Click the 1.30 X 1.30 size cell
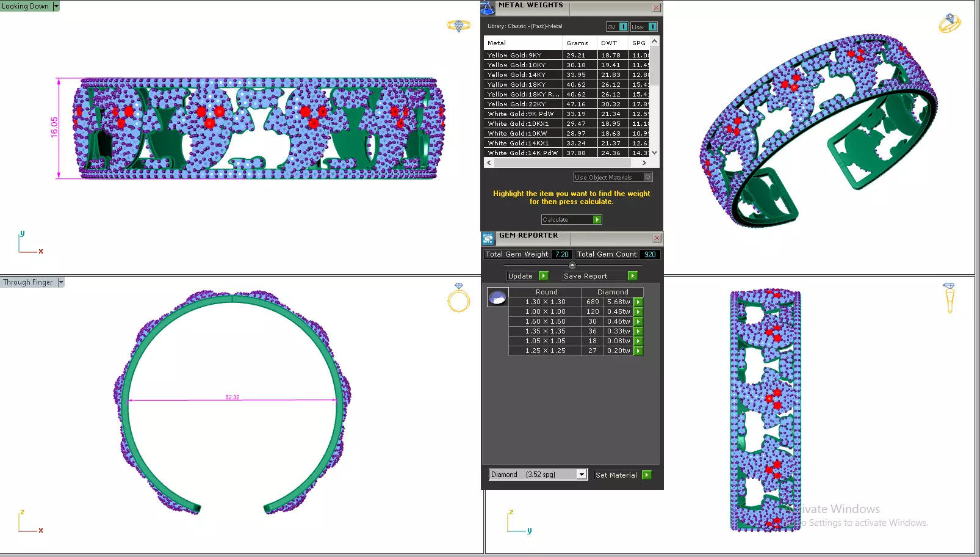This screenshot has height=557, width=980. [x=546, y=302]
